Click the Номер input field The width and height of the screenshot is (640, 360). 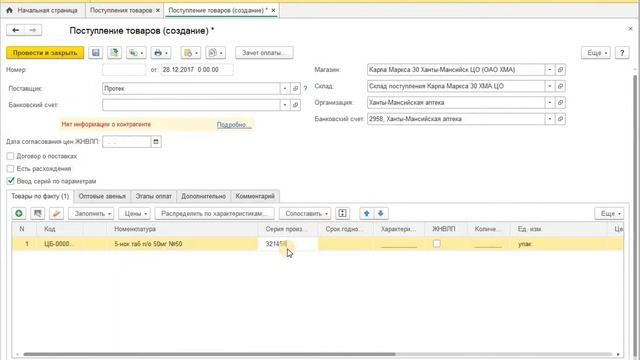[124, 70]
